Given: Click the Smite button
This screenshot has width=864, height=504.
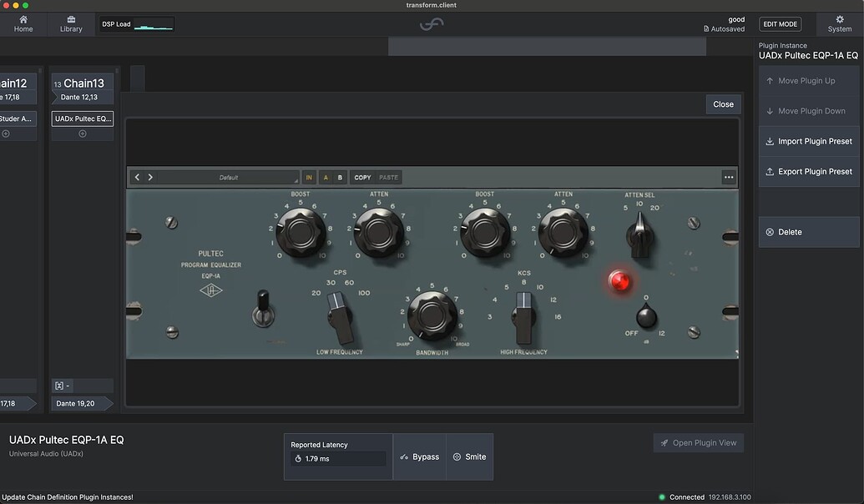Looking at the screenshot, I should [469, 456].
